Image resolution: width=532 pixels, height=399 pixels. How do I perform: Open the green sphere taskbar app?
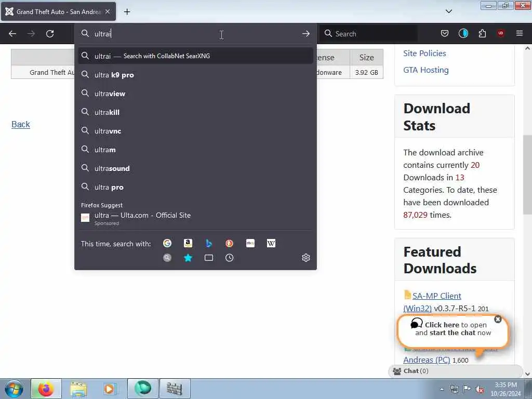coord(143,389)
